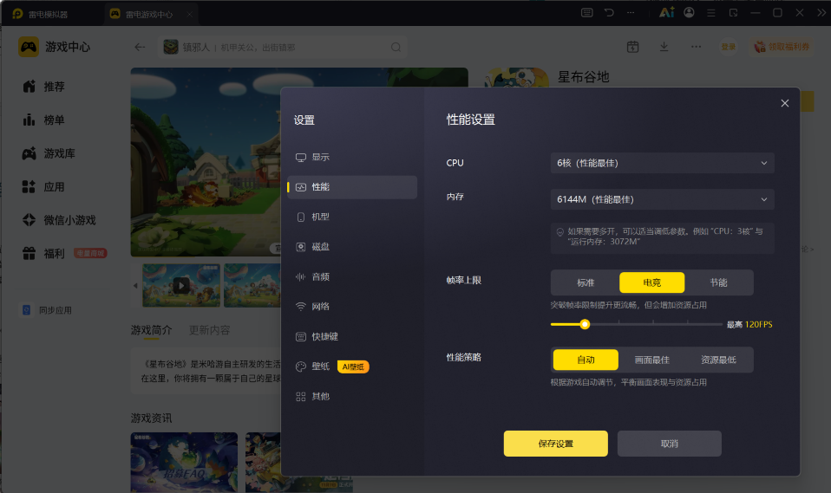The image size is (831, 493).
Task: Select the 音频 settings category
Action: 352,277
